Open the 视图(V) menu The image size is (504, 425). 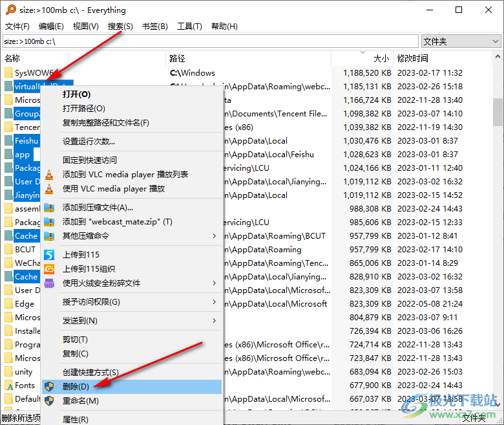tap(85, 27)
